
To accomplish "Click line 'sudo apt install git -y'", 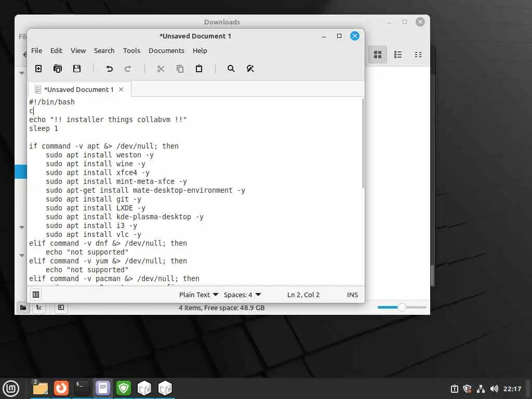I will click(94, 199).
